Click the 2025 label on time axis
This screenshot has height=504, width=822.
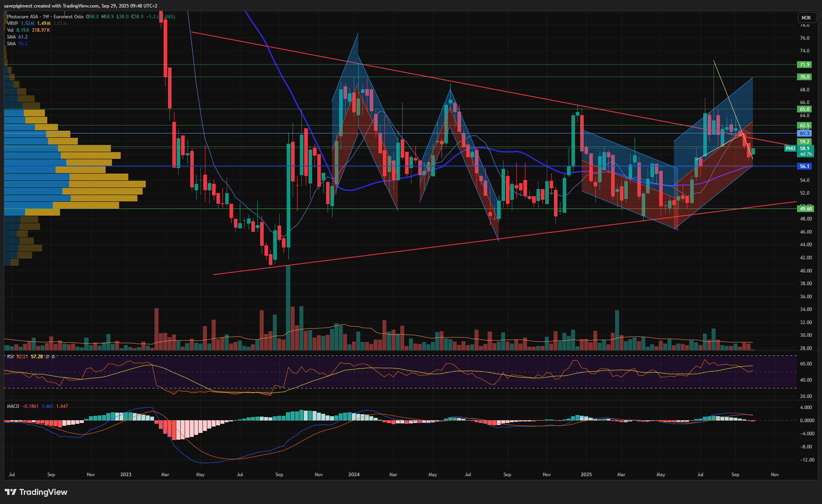point(586,475)
